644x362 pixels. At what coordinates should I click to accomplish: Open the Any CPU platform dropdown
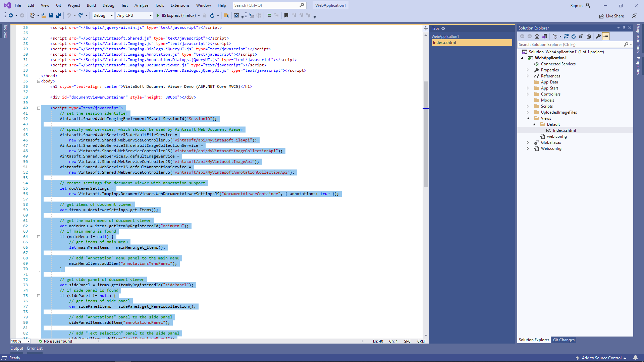134,15
